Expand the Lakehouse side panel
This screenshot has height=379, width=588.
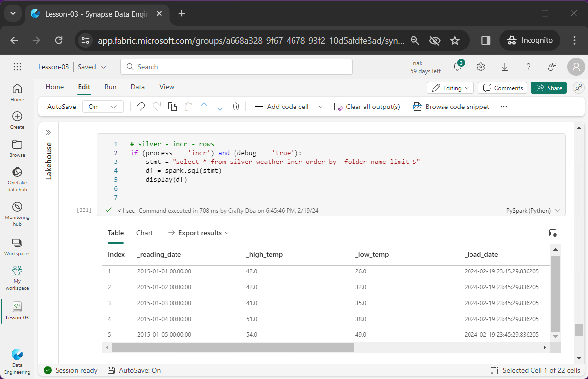pyautogui.click(x=48, y=132)
